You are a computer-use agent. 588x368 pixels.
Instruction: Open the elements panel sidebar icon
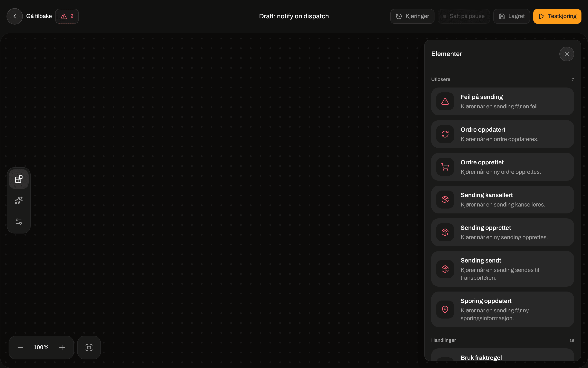click(x=19, y=179)
